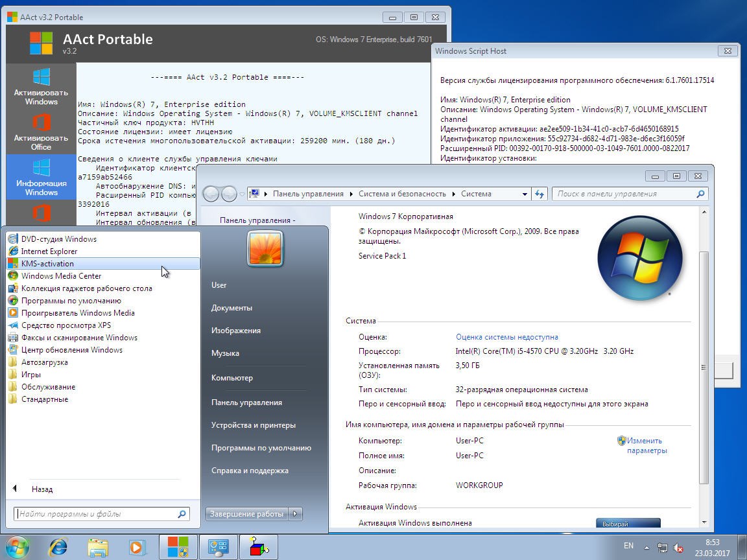Click the Завершение работы button
The height and width of the screenshot is (560, 747).
[x=247, y=514]
